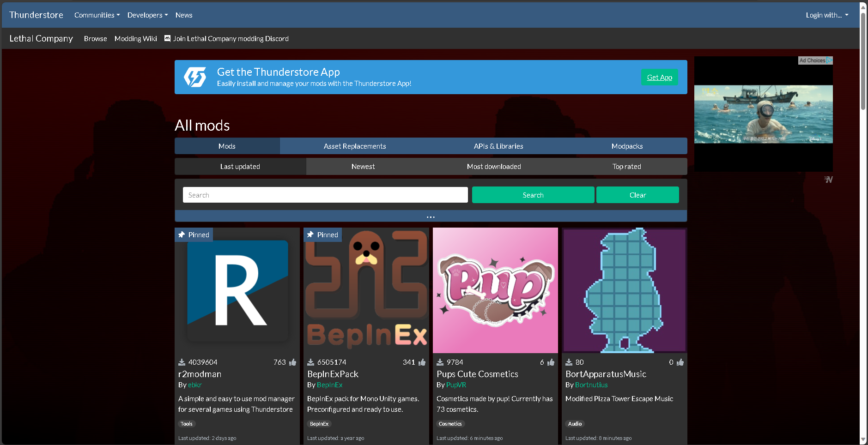
Task: Click the thumbs-up icon on BepInExPack card
Action: 422,362
